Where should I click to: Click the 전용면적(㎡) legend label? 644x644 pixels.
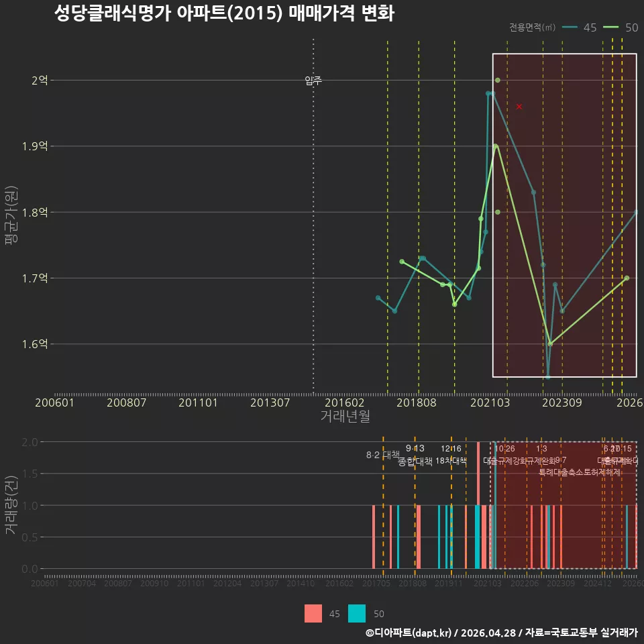click(532, 28)
